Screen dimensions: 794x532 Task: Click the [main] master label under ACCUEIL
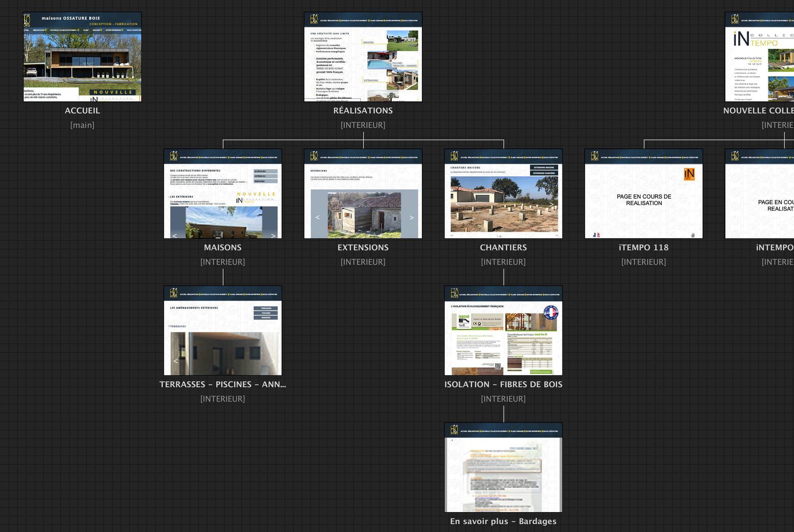[x=82, y=125]
